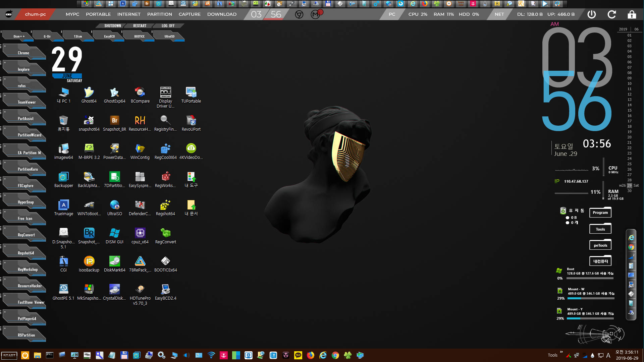Screen dimensions: 644x362
Task: Open RegistryFinder magnifier icon
Action: (165, 123)
